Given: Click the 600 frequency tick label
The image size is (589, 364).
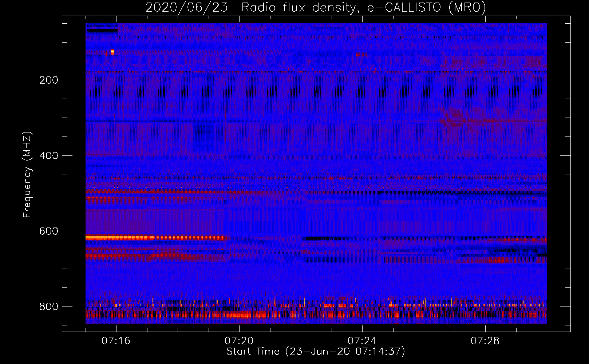Looking at the screenshot, I should click(49, 232).
